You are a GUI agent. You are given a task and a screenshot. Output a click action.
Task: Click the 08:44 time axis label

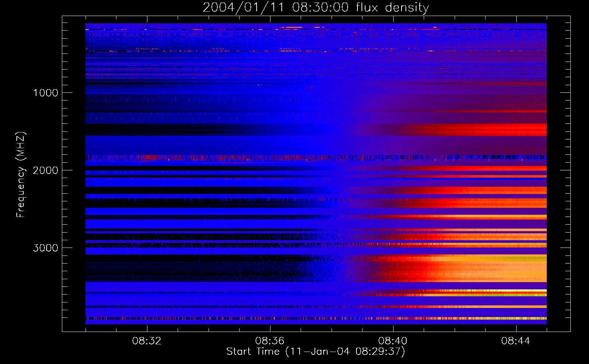pos(516,341)
